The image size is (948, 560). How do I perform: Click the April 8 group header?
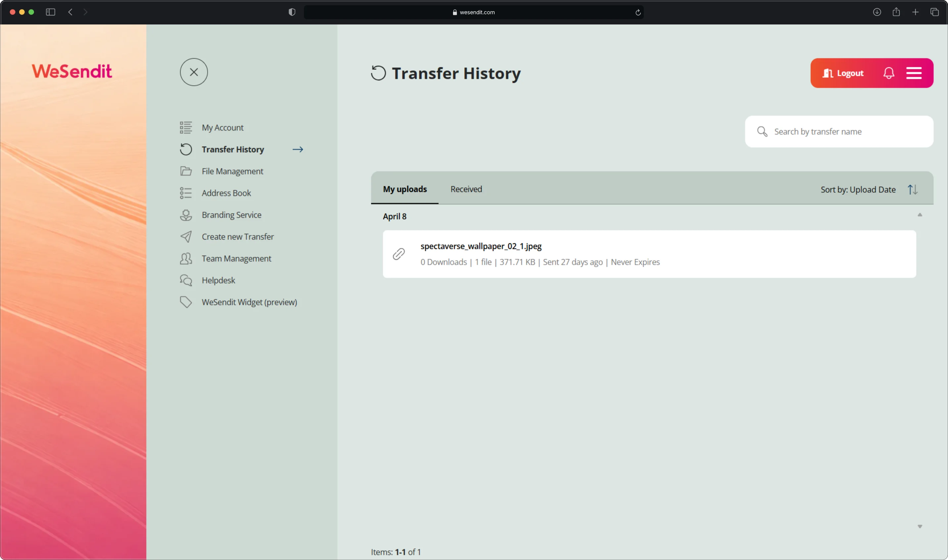click(395, 217)
